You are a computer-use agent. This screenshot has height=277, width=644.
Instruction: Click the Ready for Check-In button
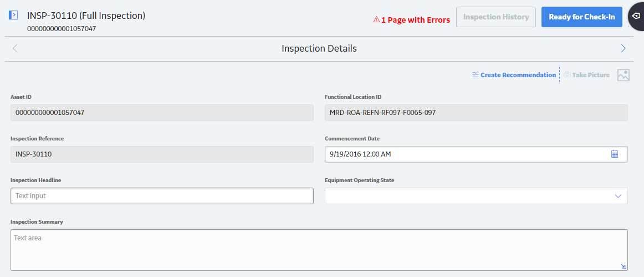tap(581, 17)
